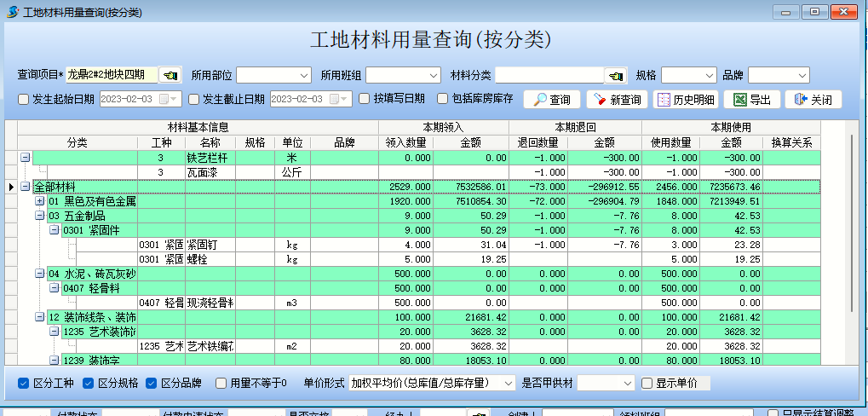
Task: Click the 分类 column header
Action: coord(77,142)
